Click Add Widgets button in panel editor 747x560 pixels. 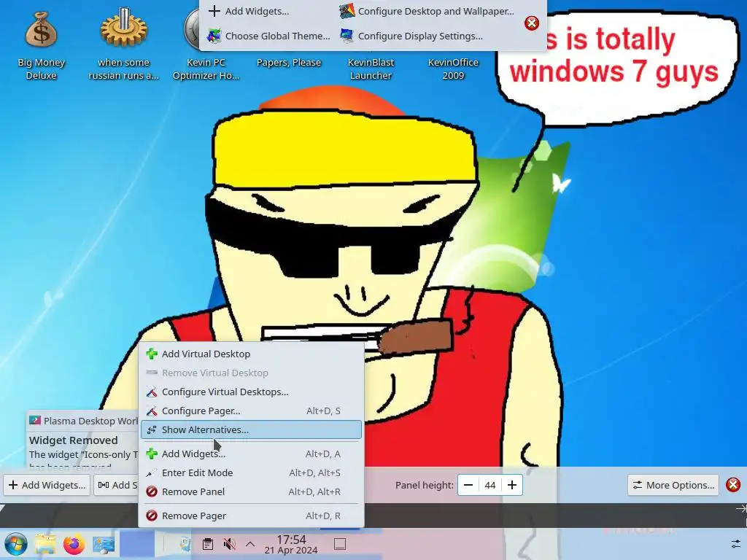[x=47, y=485]
